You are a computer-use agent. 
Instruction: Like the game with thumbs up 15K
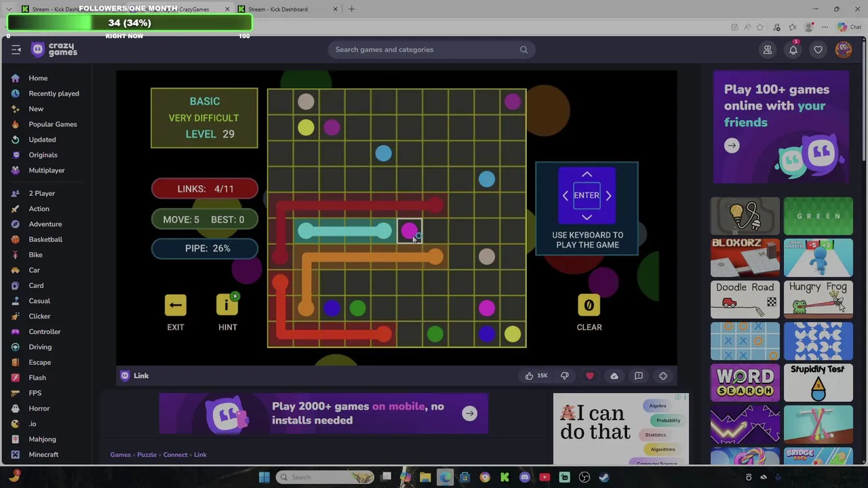tap(536, 375)
